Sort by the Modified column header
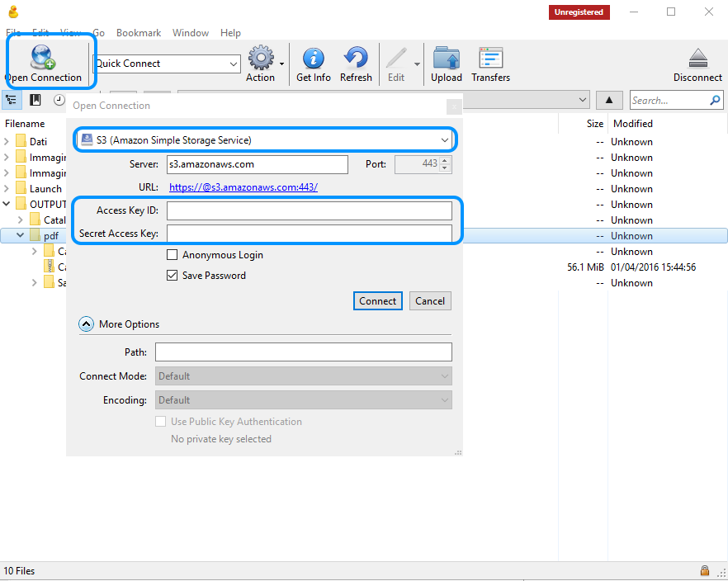 click(x=633, y=124)
